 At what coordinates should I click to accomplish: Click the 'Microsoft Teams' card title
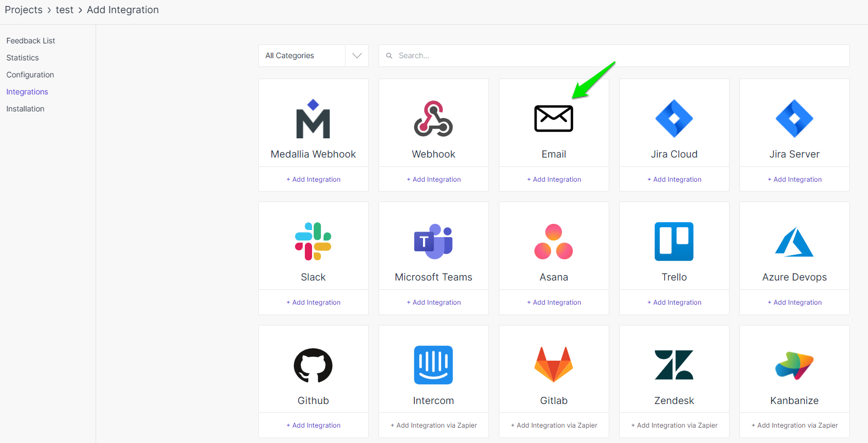pyautogui.click(x=433, y=277)
